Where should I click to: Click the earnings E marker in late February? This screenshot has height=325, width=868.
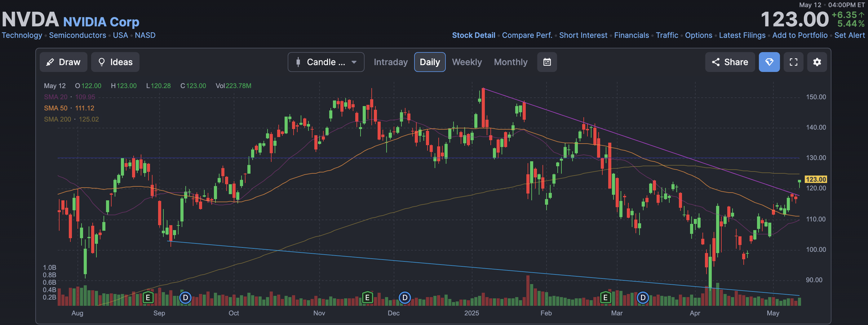click(605, 298)
